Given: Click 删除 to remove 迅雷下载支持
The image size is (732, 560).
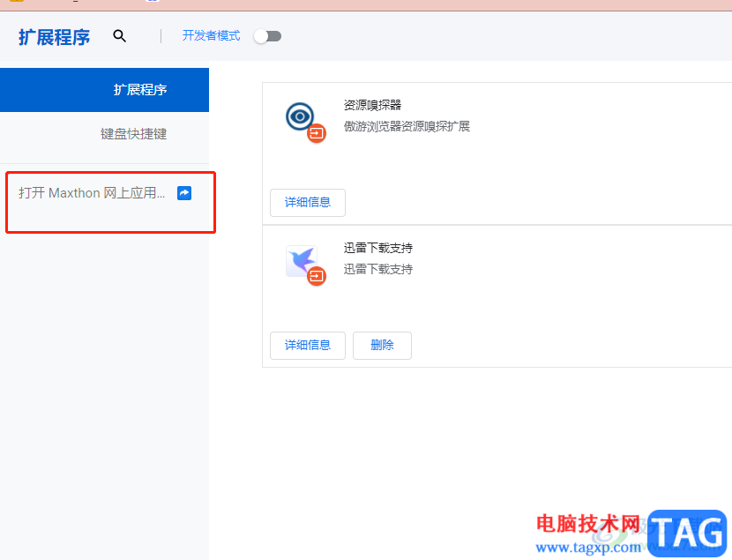Looking at the screenshot, I should point(382,346).
